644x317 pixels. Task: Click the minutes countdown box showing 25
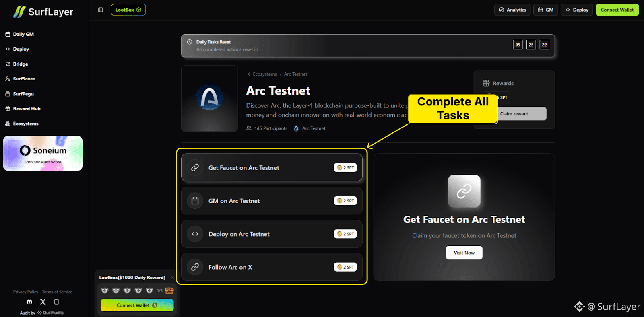pyautogui.click(x=531, y=45)
